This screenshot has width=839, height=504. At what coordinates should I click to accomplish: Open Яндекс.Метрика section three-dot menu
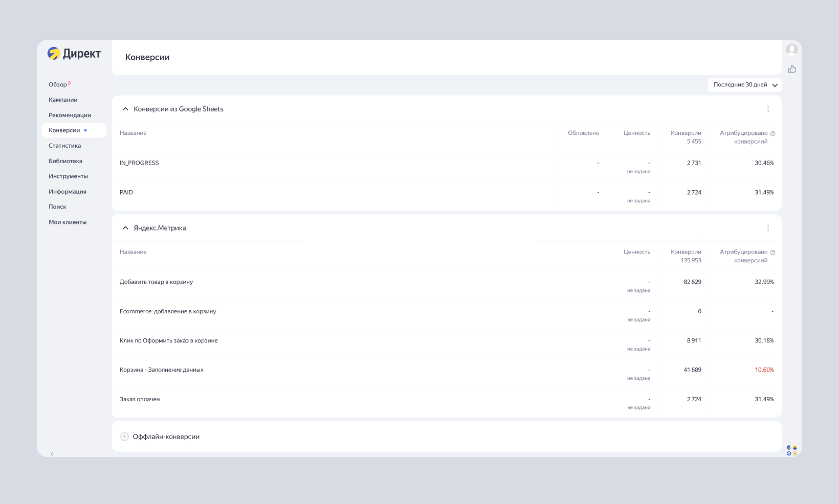click(768, 228)
